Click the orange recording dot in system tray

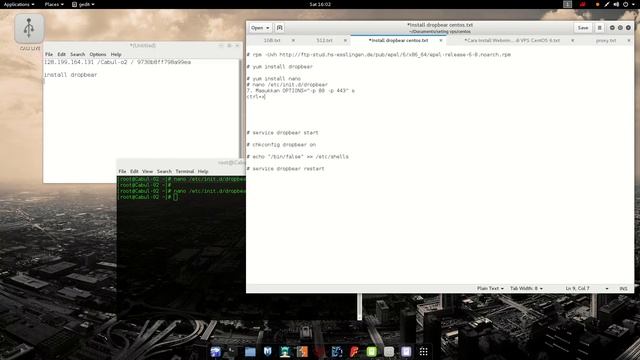click(598, 4)
